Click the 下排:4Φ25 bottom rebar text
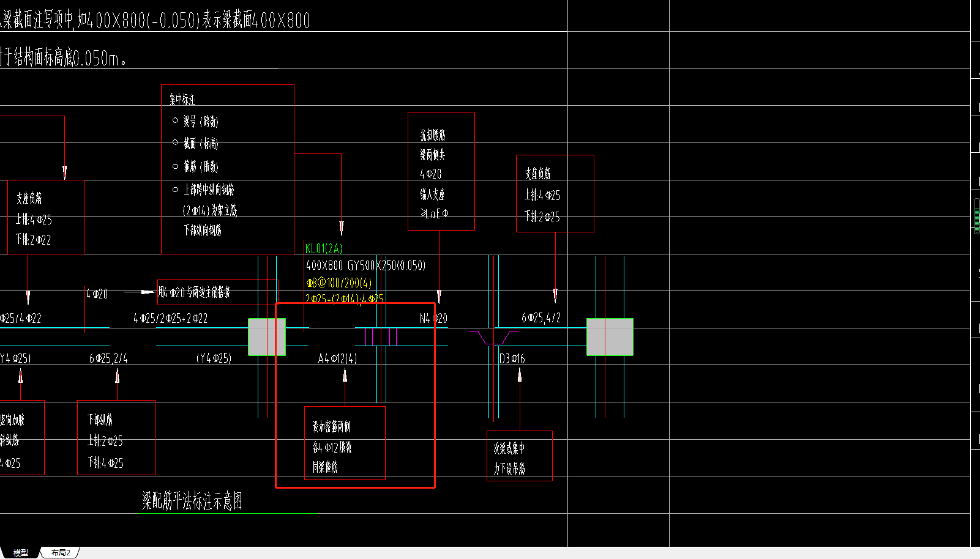Viewport: 980px width, 559px height. point(105,463)
